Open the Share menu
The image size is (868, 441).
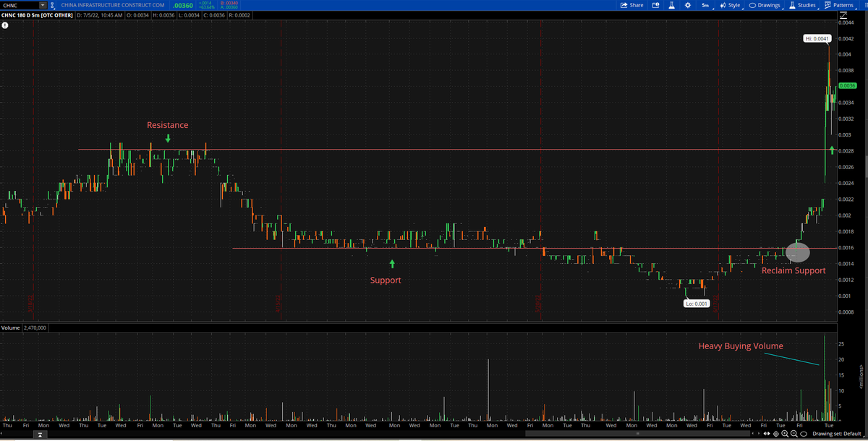click(632, 5)
